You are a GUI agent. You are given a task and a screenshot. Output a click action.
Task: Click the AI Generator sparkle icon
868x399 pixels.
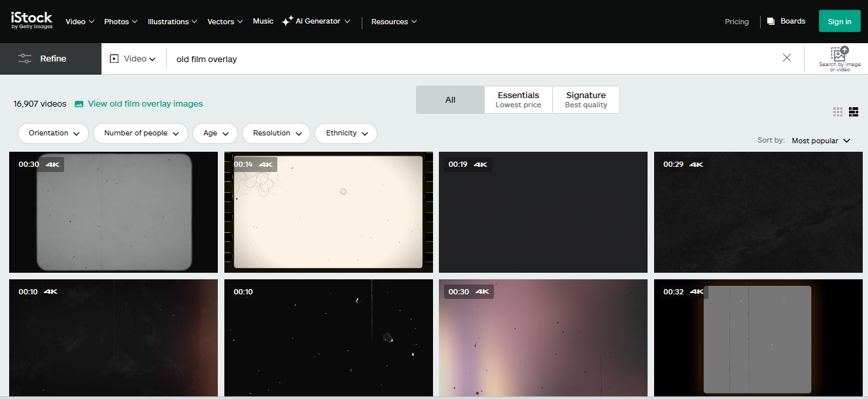point(286,21)
